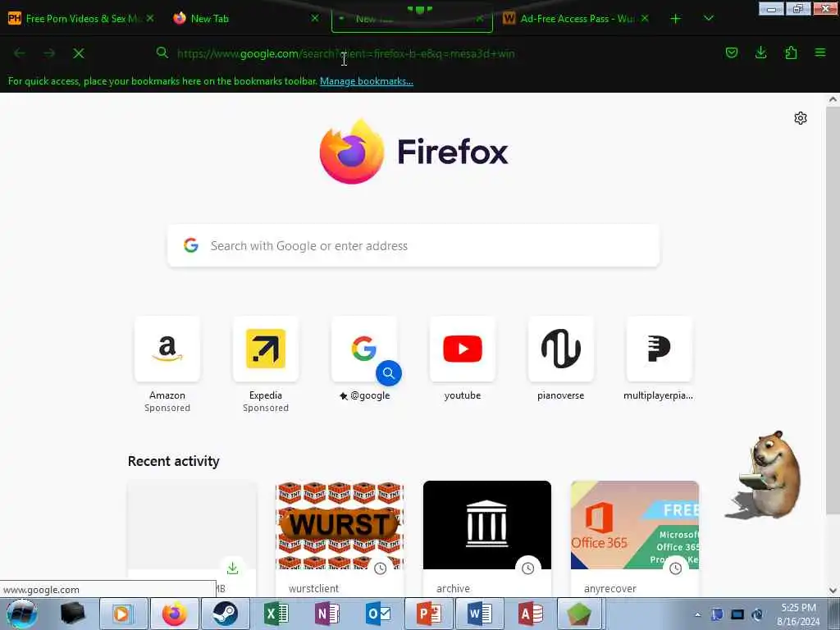This screenshot has height=630, width=840.
Task: Launch Access from the taskbar
Action: [x=531, y=614]
